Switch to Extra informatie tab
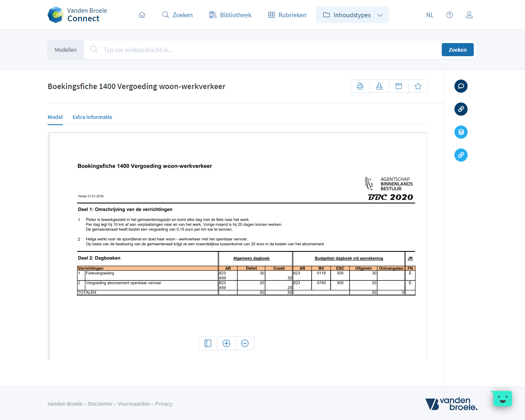This screenshot has height=420, width=525. pyautogui.click(x=92, y=117)
